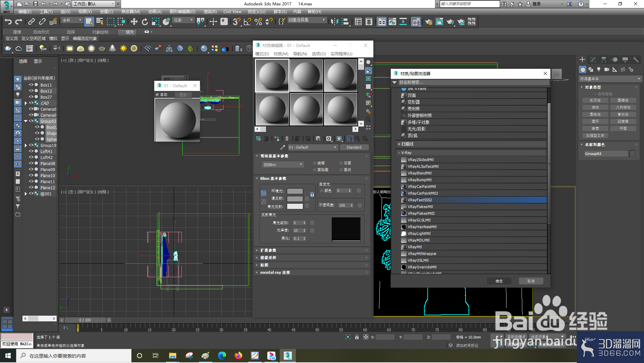Select Cameras category in Create panel
This screenshot has height=363, width=644.
(607, 69)
